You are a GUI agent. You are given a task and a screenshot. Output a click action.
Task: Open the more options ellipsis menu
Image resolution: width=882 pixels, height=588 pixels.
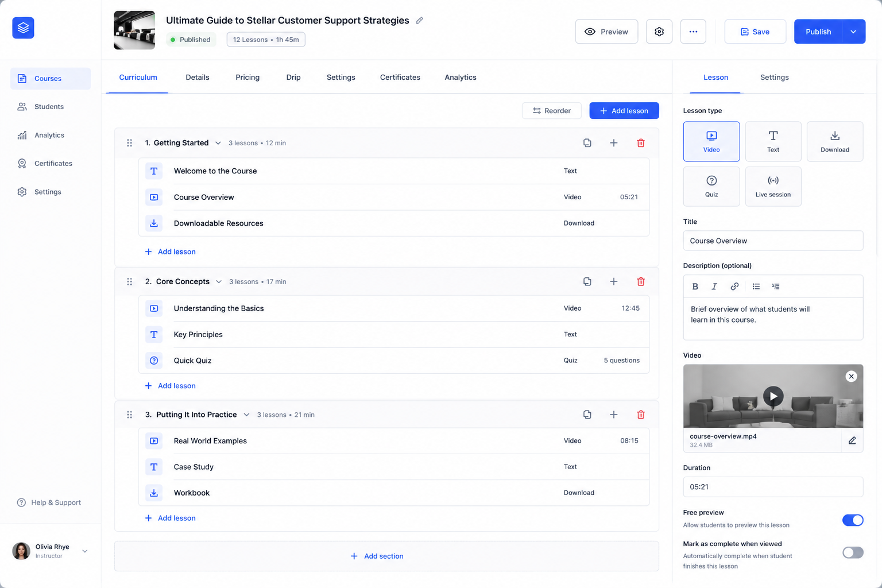(x=693, y=32)
